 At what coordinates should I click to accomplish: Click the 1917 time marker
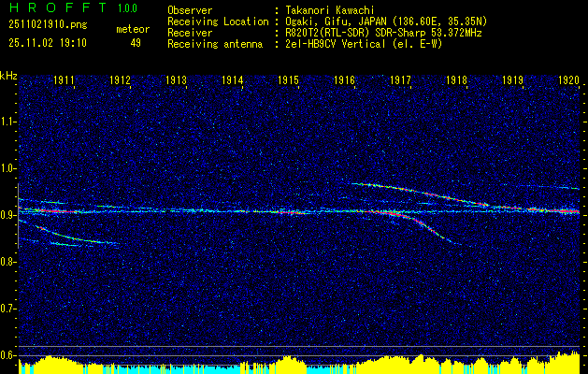400,81
